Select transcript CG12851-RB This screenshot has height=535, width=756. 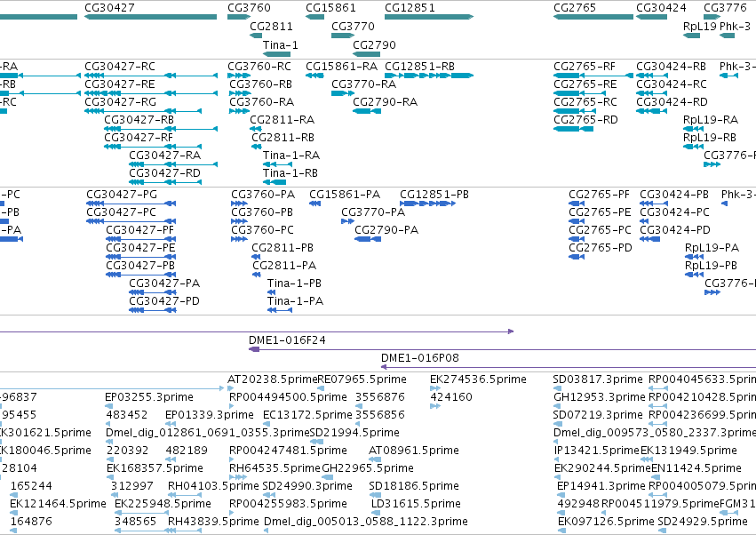tap(419, 66)
